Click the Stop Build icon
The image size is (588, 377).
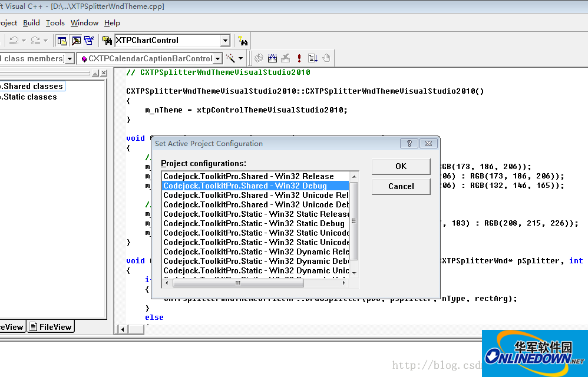click(x=286, y=58)
